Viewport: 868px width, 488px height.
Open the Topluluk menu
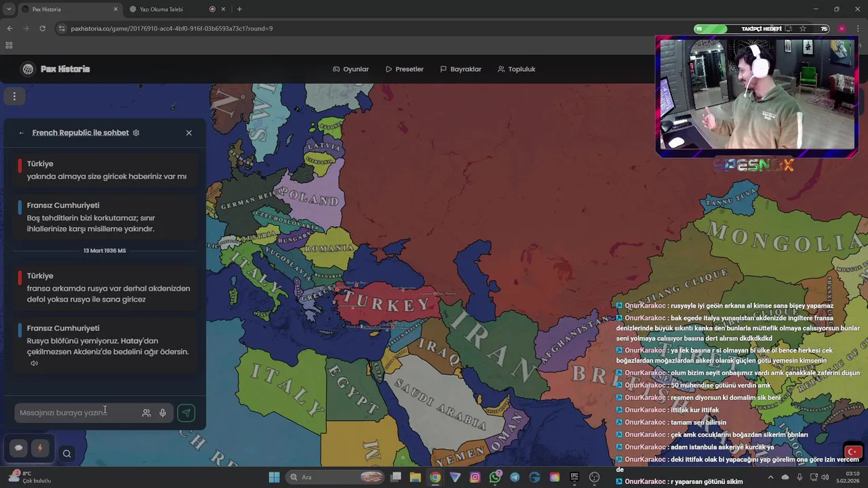coord(516,69)
